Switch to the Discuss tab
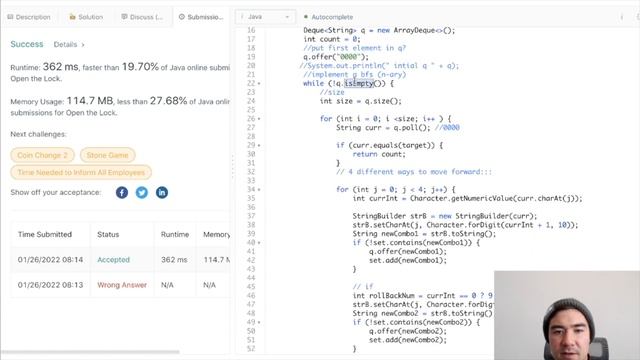Viewport: 640px width, 360px height. [x=142, y=17]
